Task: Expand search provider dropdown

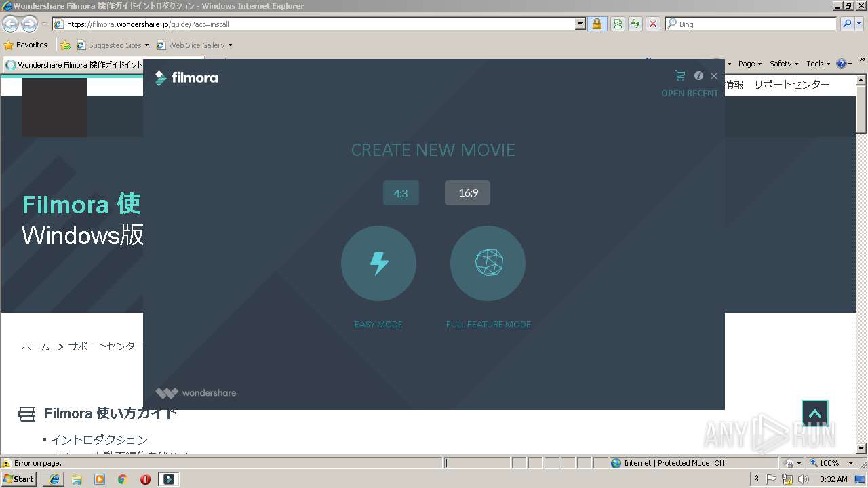Action: click(860, 24)
